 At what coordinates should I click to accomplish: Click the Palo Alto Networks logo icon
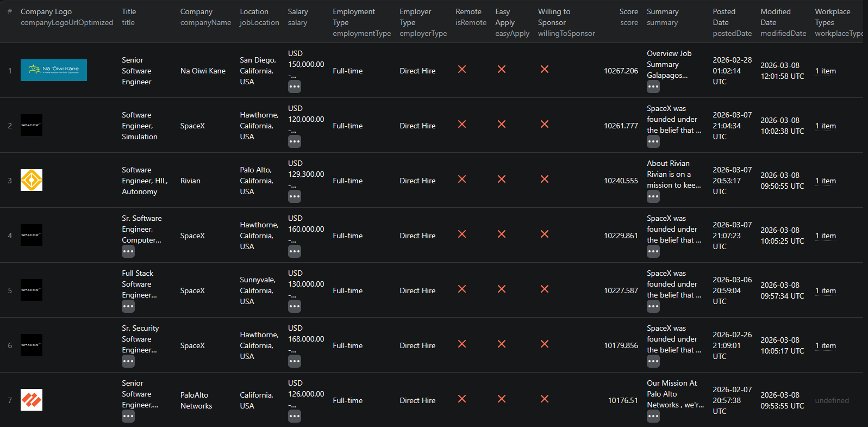(32, 400)
